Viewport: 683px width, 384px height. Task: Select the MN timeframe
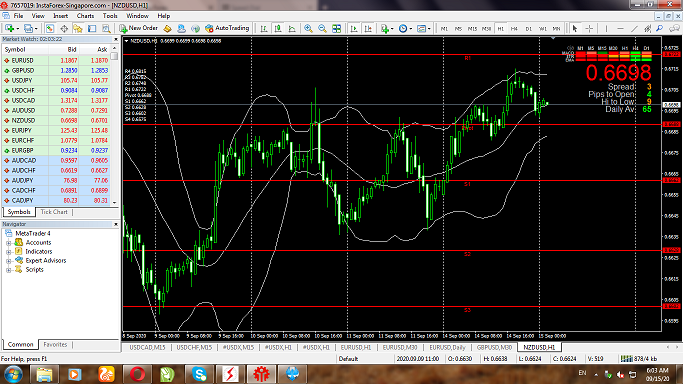pos(556,29)
